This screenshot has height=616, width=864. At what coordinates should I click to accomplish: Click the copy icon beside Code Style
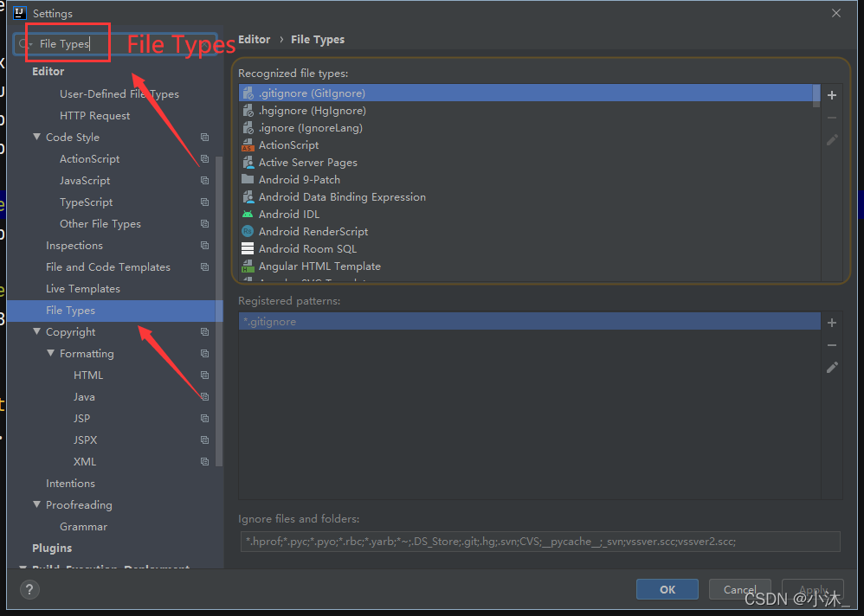tap(204, 137)
